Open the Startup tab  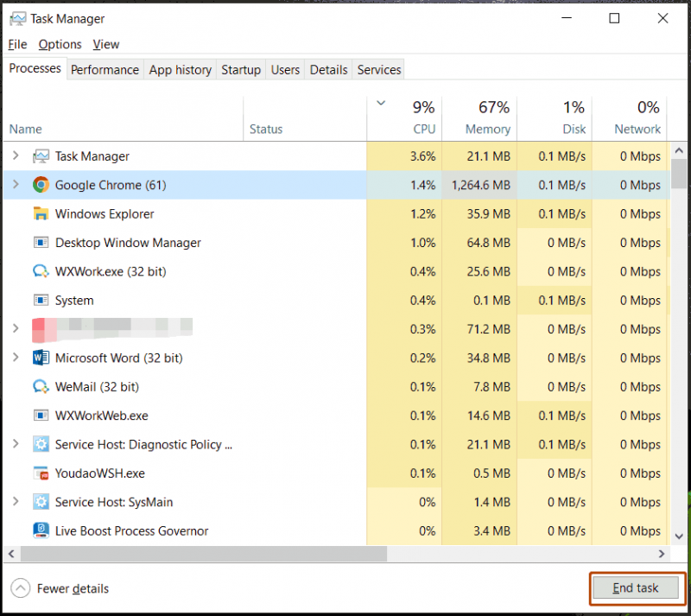coord(241,70)
